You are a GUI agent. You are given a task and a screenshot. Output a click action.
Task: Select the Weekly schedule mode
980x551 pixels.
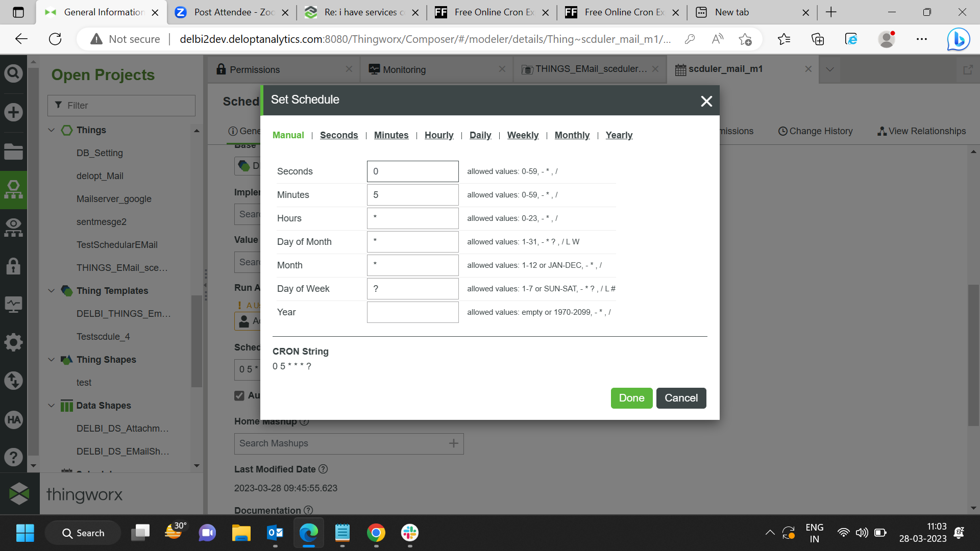click(x=523, y=135)
